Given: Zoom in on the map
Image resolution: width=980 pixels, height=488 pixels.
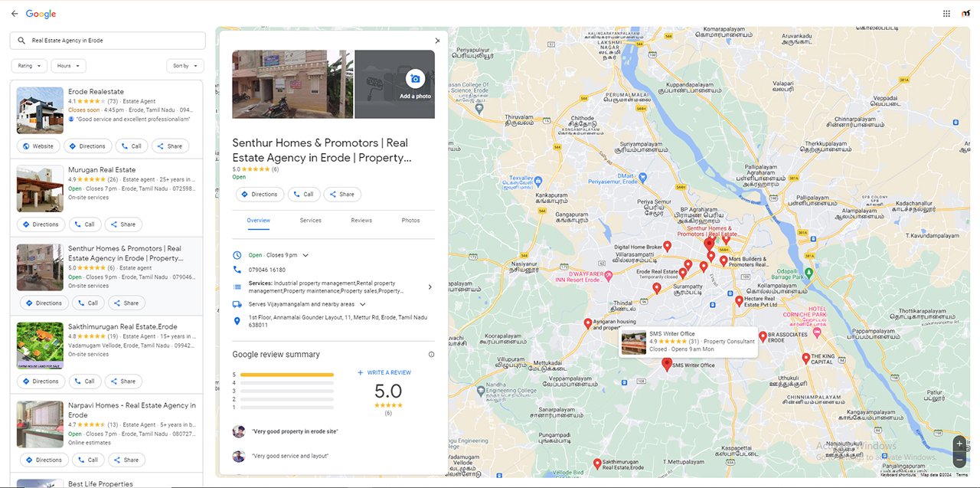Looking at the screenshot, I should (959, 444).
